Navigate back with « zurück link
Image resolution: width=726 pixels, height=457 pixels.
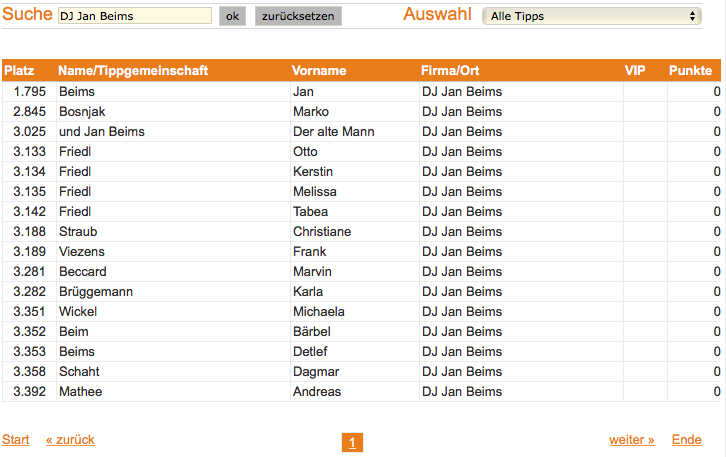pos(70,439)
